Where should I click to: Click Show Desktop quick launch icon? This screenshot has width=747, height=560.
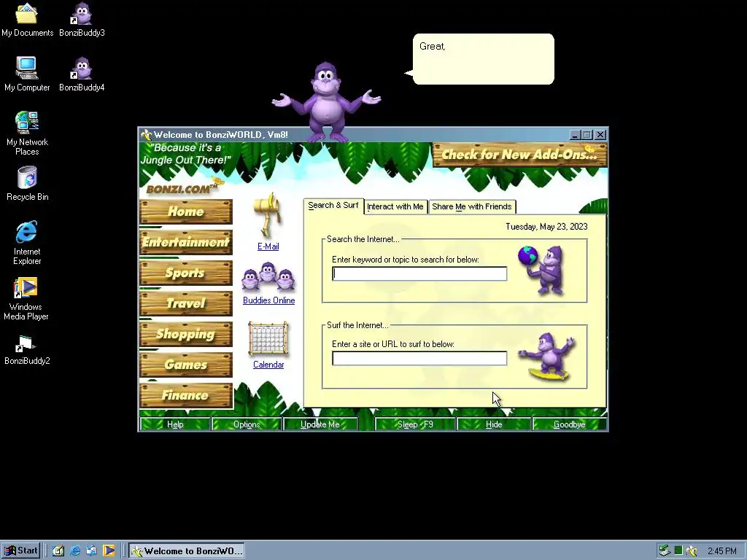click(x=58, y=551)
